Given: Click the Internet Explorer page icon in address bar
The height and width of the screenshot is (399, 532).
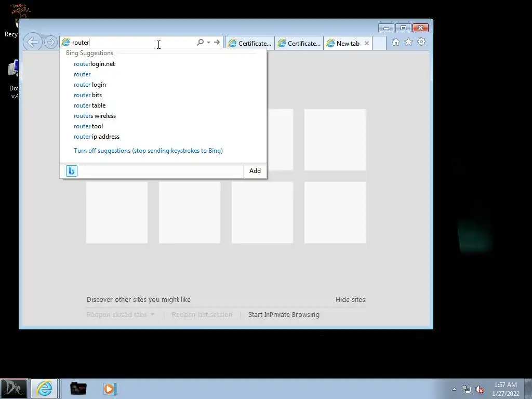Looking at the screenshot, I should 65,42.
